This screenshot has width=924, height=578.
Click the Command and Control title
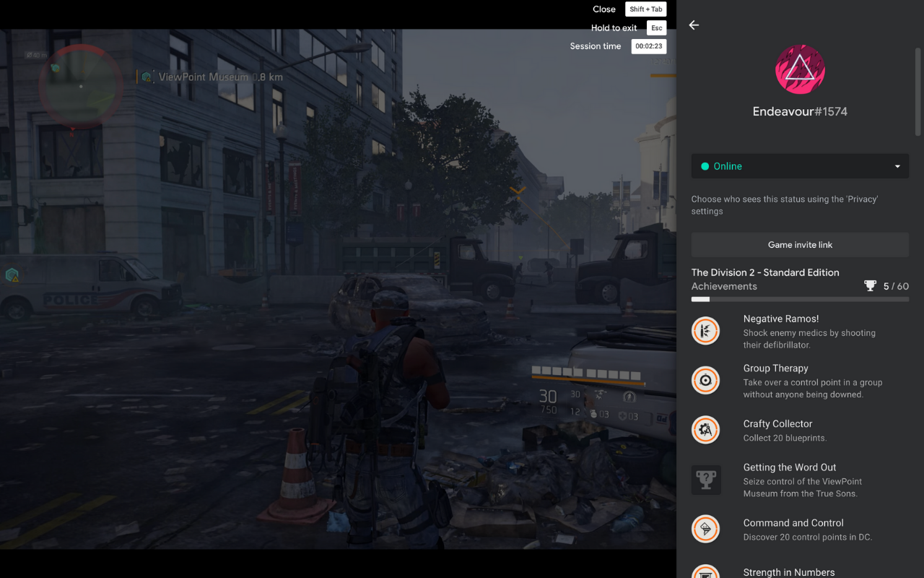[793, 523]
